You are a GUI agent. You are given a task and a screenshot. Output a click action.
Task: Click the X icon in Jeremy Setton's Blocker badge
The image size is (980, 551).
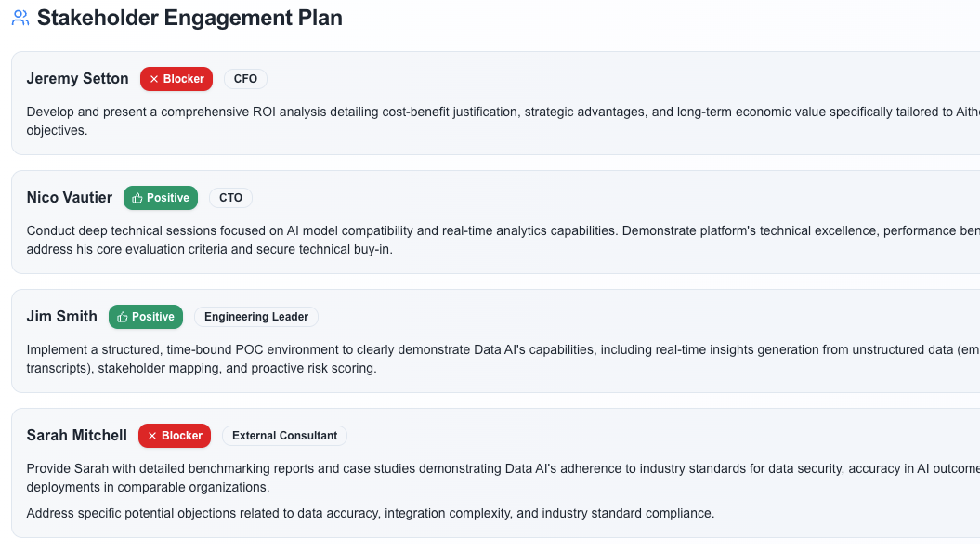154,79
